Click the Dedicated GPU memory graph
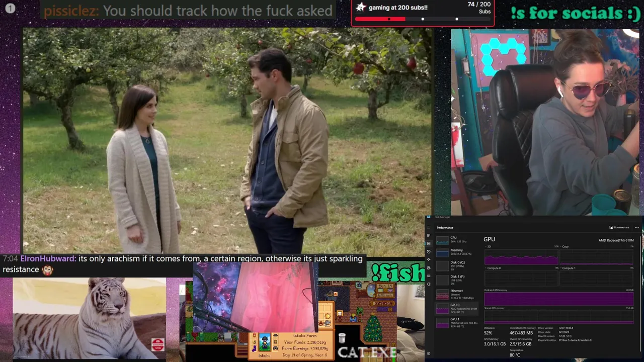The height and width of the screenshot is (362, 644). pyautogui.click(x=558, y=299)
